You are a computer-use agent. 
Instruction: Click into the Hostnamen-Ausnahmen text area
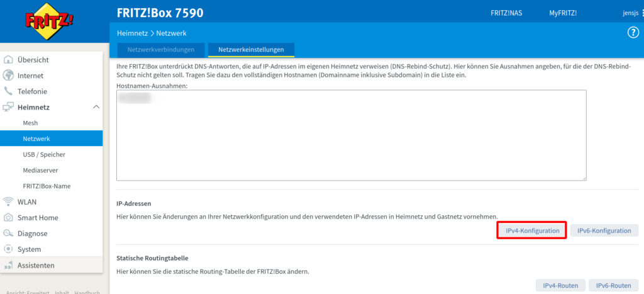coord(352,135)
